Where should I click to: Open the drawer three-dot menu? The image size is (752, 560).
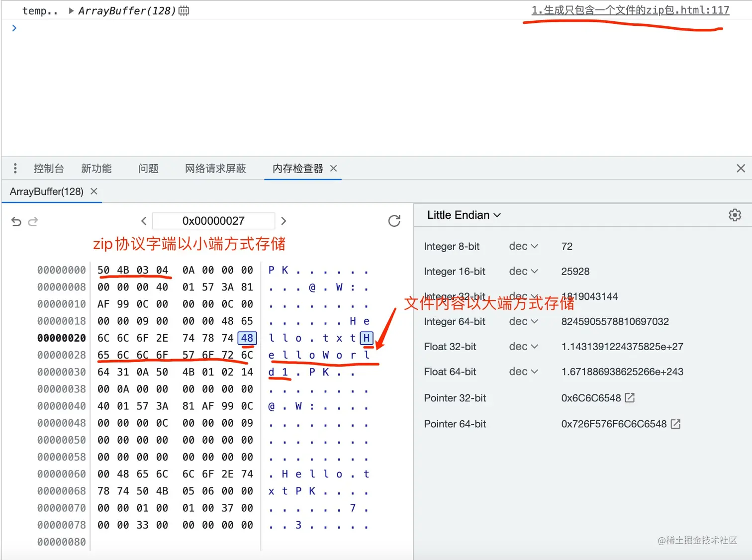coord(15,169)
